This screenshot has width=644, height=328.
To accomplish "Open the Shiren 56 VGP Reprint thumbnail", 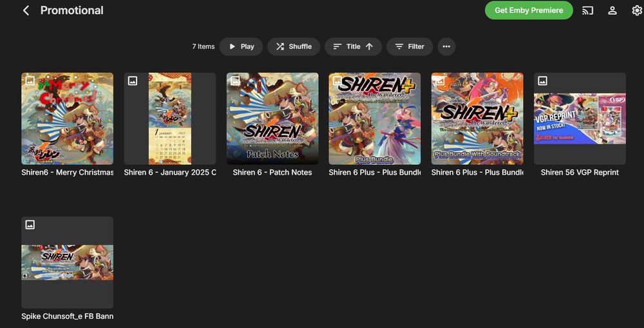I will (x=580, y=119).
